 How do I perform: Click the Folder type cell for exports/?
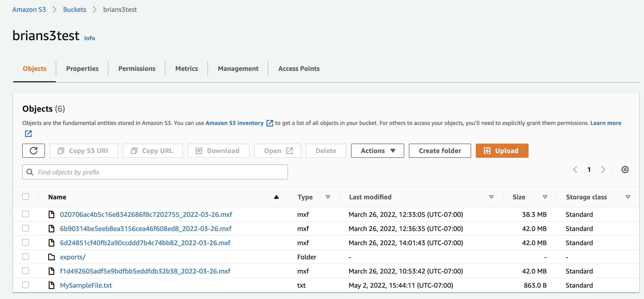(x=307, y=257)
